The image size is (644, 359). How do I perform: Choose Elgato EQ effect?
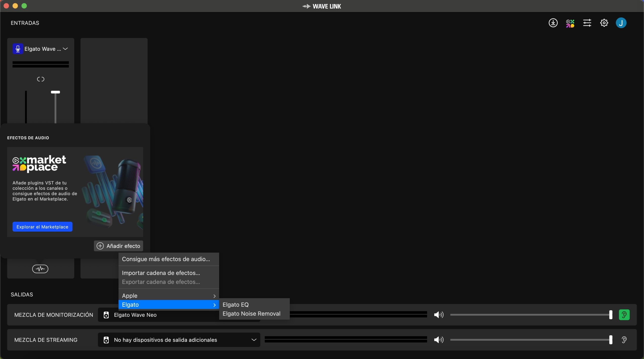(254, 304)
